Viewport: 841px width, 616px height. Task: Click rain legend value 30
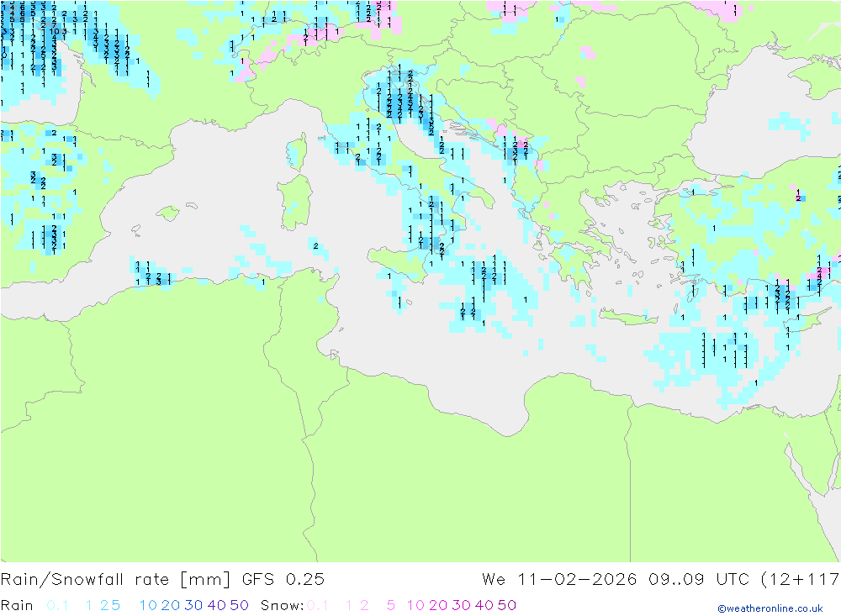(x=193, y=605)
